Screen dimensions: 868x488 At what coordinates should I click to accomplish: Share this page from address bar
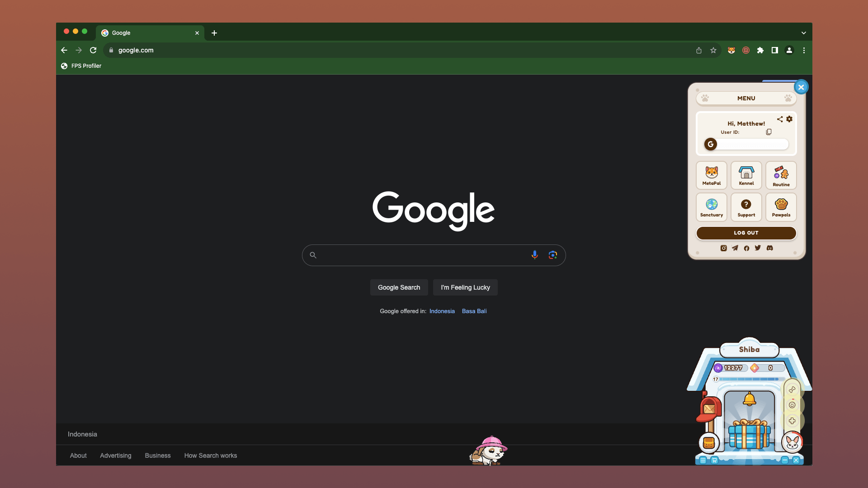click(699, 50)
